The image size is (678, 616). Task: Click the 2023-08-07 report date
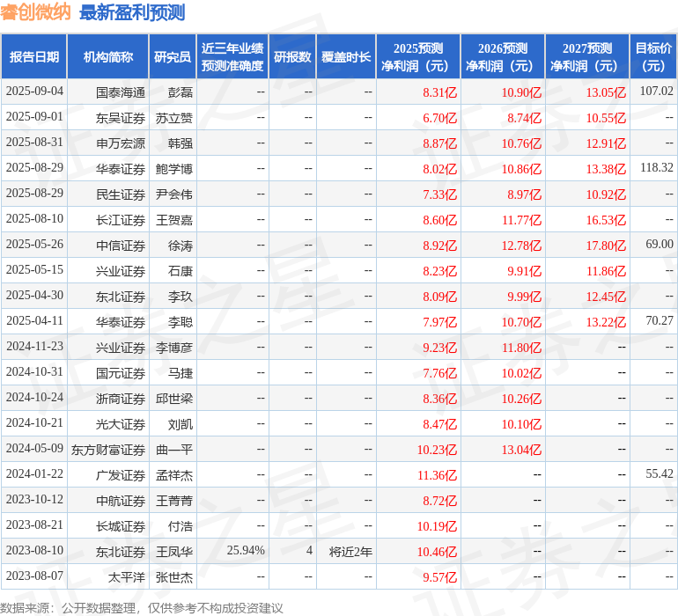click(x=34, y=576)
